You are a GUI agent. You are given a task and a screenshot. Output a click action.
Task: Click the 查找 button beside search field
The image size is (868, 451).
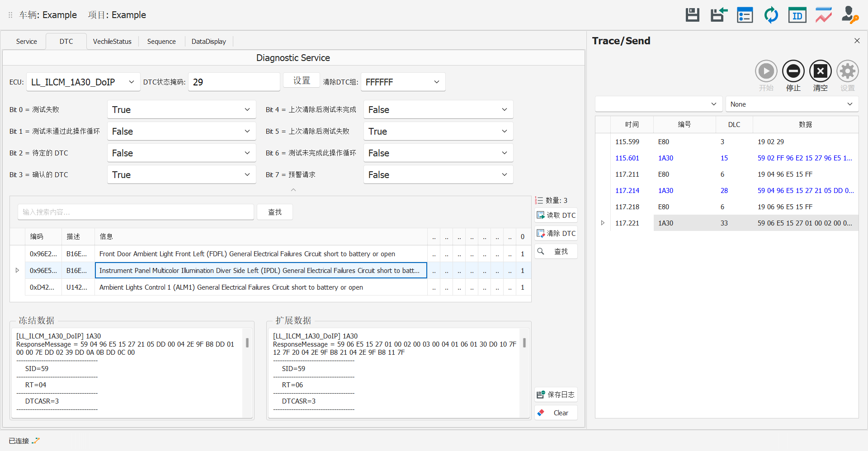[x=275, y=212]
